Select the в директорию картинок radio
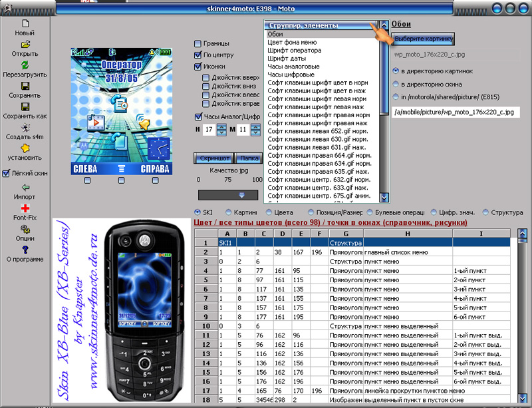532x408 pixels. [x=396, y=71]
